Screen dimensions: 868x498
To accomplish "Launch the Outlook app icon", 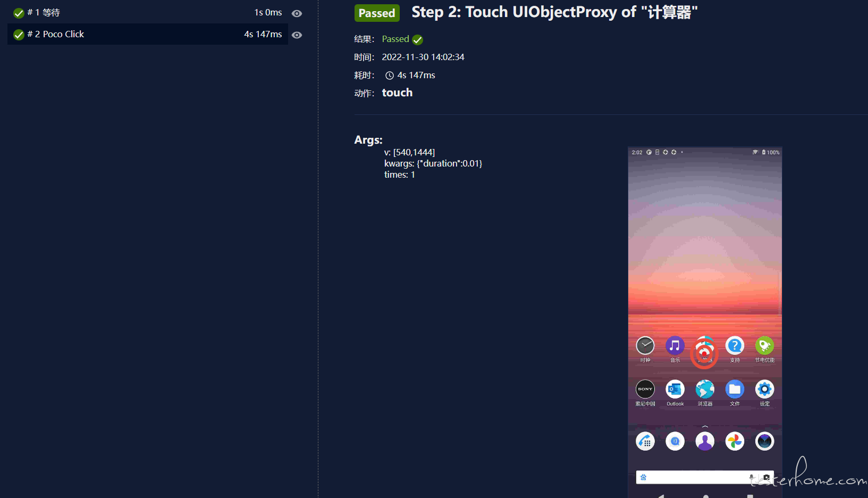I will pos(675,389).
